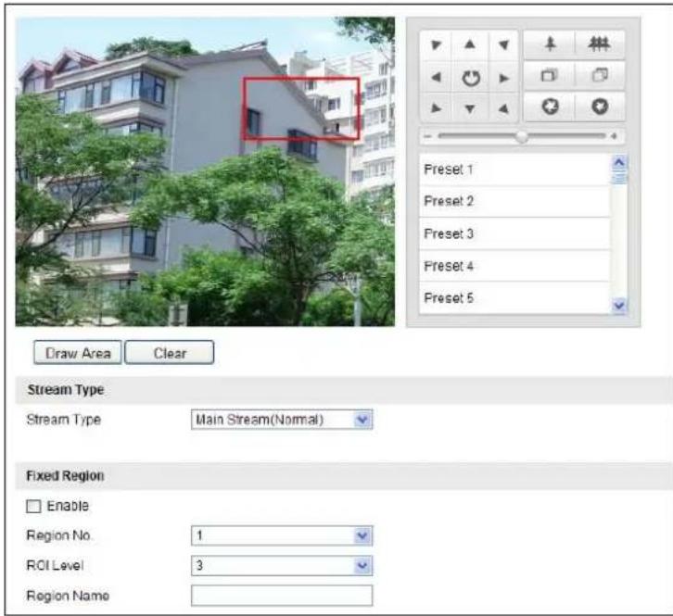Zoom in with single tree icon
Screen dimensions: 673x616
(x=550, y=44)
